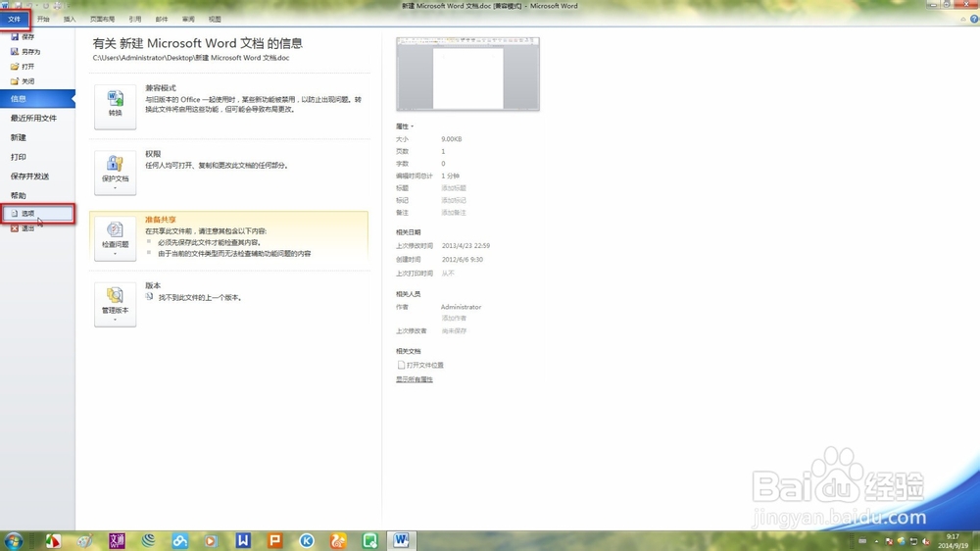
Task: Click the Word icon in the title bar
Action: coord(5,5)
